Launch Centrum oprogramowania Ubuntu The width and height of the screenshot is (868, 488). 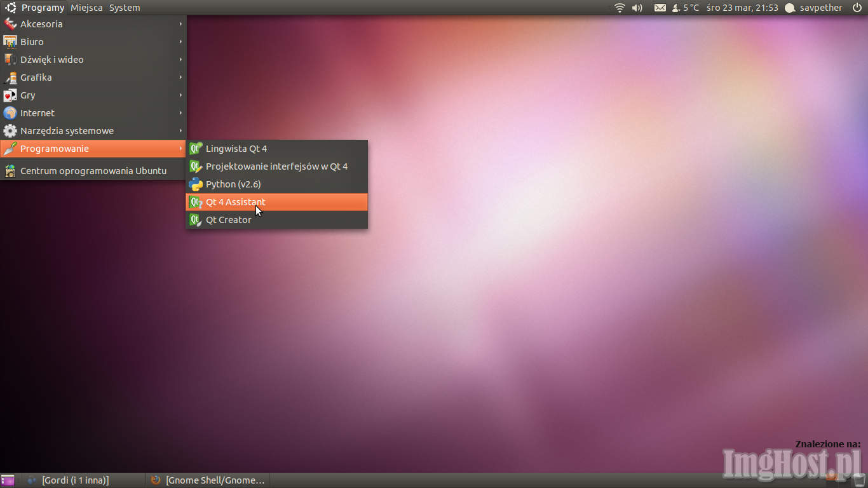click(x=93, y=171)
